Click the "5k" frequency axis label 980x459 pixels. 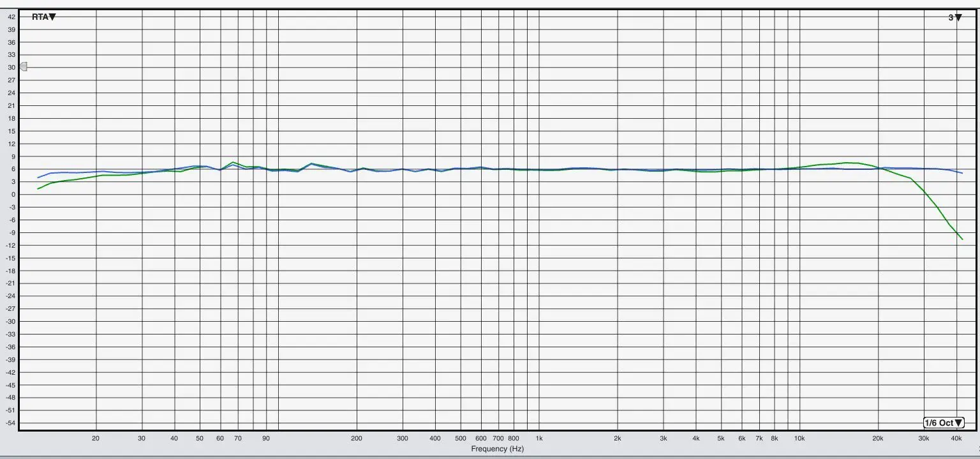click(x=721, y=439)
